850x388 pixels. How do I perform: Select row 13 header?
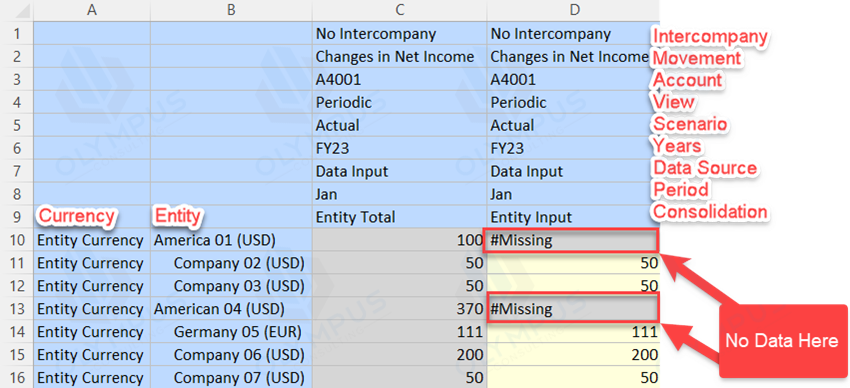pyautogui.click(x=16, y=309)
